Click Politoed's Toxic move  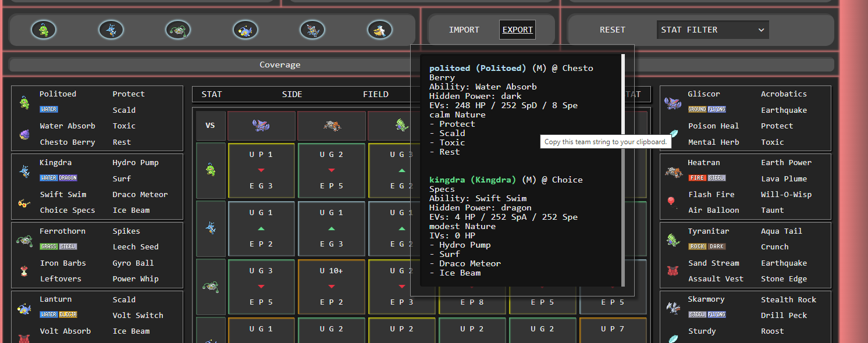[x=124, y=126]
